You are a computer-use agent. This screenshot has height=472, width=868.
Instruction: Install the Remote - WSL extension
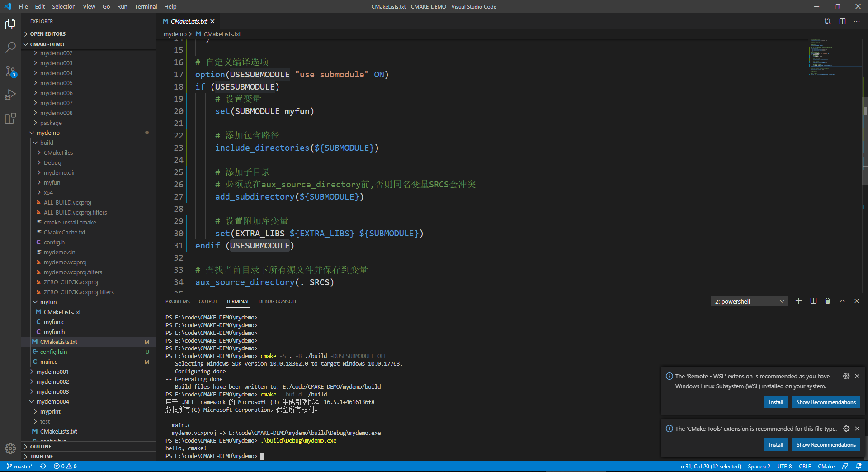tap(775, 402)
